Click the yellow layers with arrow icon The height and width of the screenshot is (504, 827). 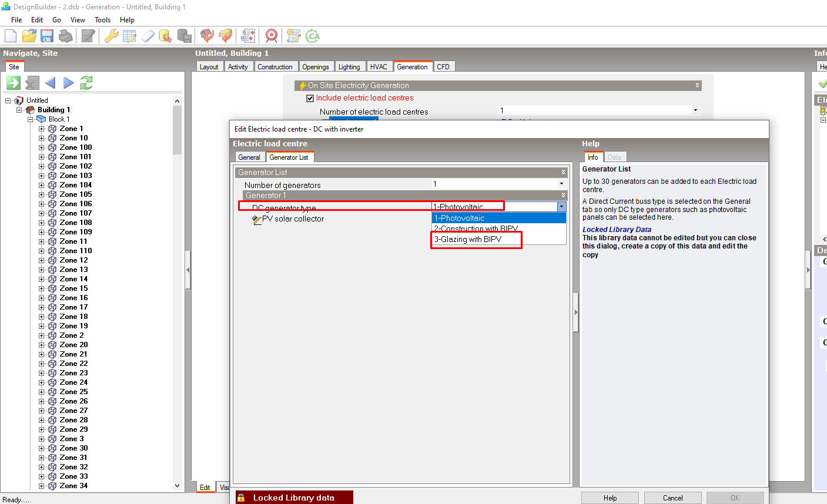click(x=225, y=36)
